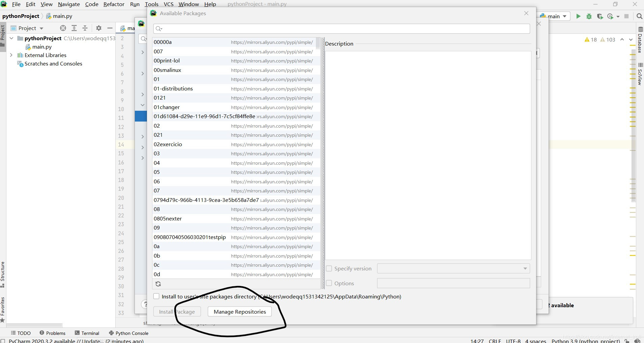This screenshot has height=343, width=644.
Task: Click main.py breadcrumb file icon
Action: coord(49,16)
